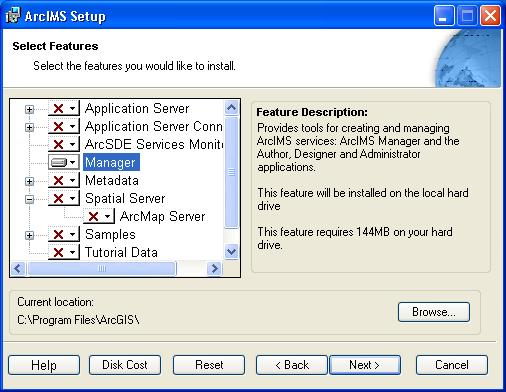
Task: Click the horizontal scrollbar right arrow
Action: point(214,268)
